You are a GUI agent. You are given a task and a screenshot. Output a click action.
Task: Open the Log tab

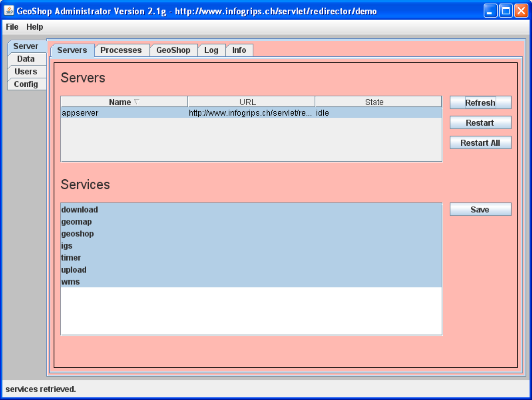[x=211, y=50]
